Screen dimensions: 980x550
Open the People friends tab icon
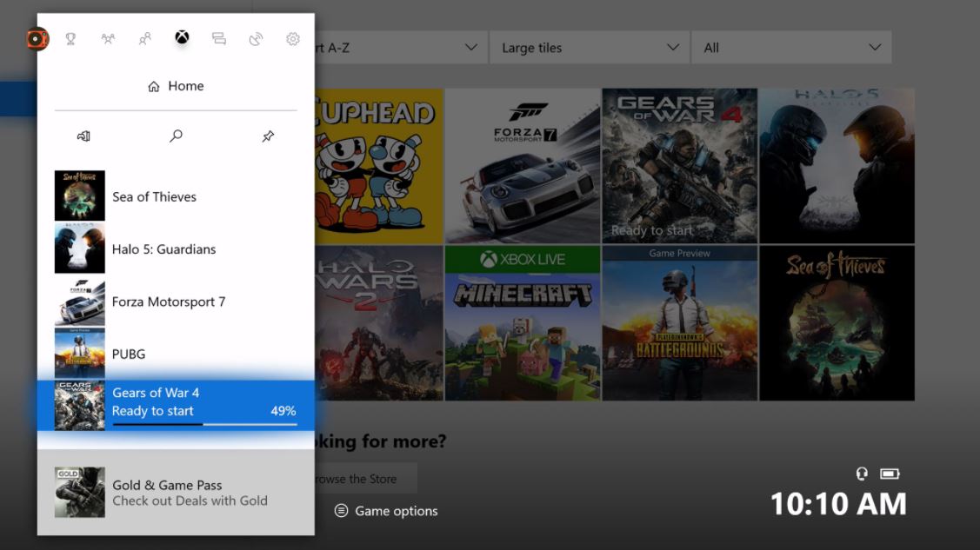point(145,39)
